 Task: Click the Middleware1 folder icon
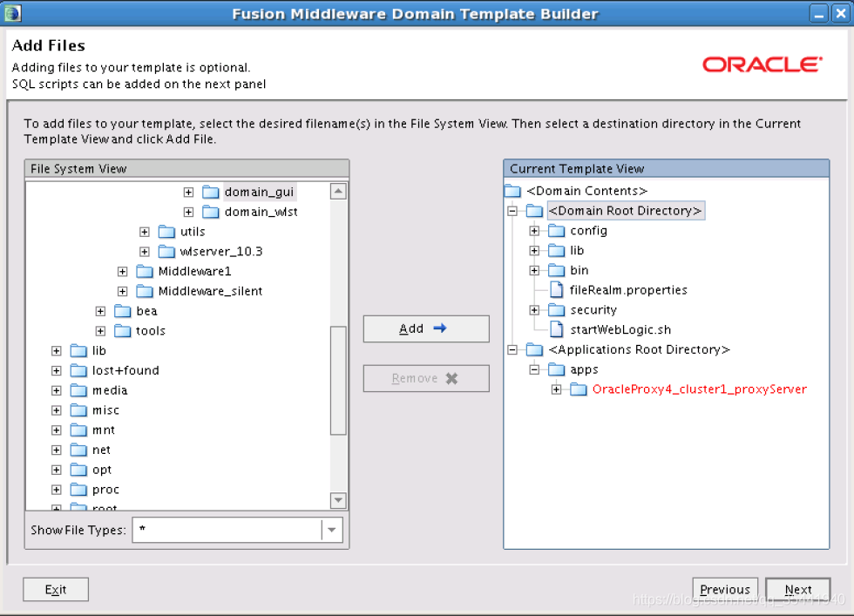click(x=145, y=271)
